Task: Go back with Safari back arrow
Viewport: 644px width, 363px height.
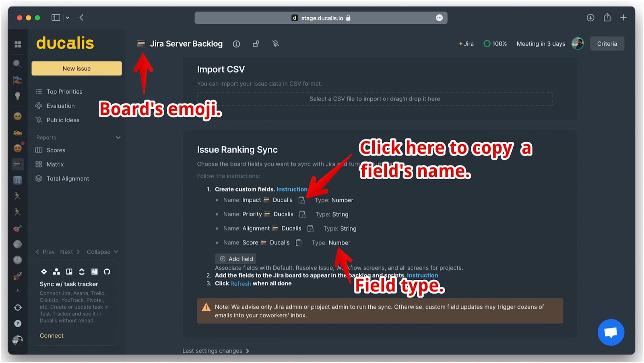Action: click(81, 18)
